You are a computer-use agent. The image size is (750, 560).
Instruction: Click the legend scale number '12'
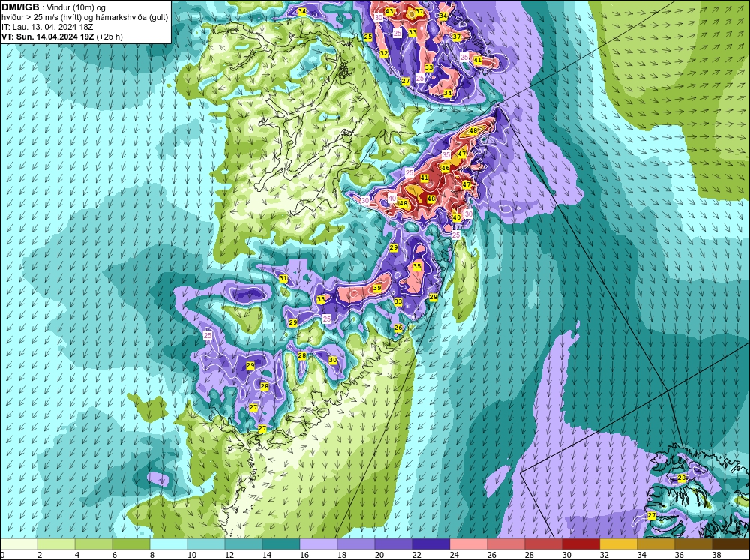[x=229, y=555]
